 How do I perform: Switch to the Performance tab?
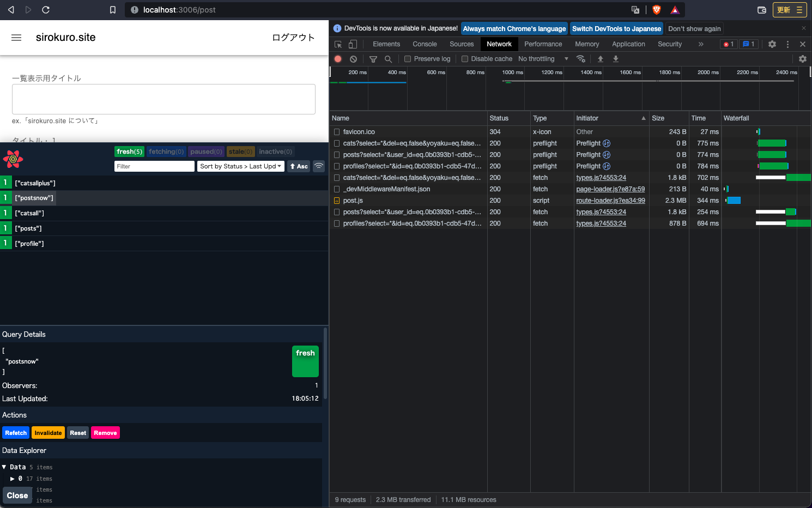543,44
